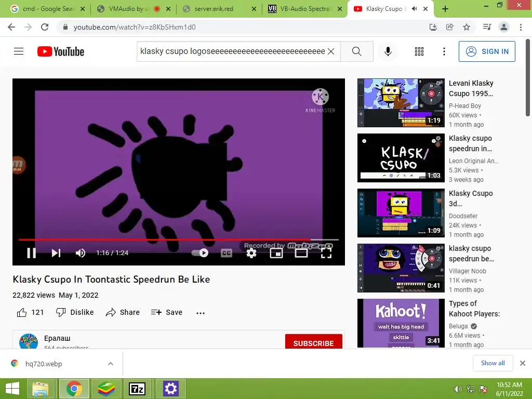
Task: Open a new browser tab
Action: 445,9
